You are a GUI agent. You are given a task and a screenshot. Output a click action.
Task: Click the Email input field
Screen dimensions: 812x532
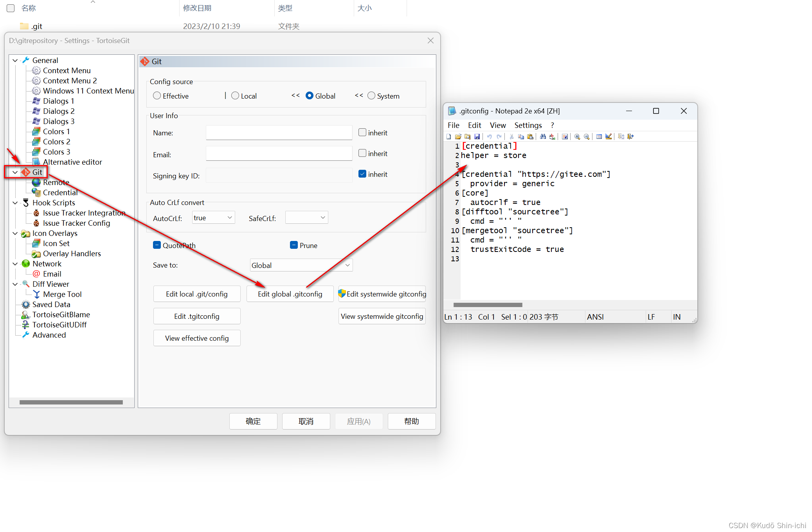click(x=279, y=153)
